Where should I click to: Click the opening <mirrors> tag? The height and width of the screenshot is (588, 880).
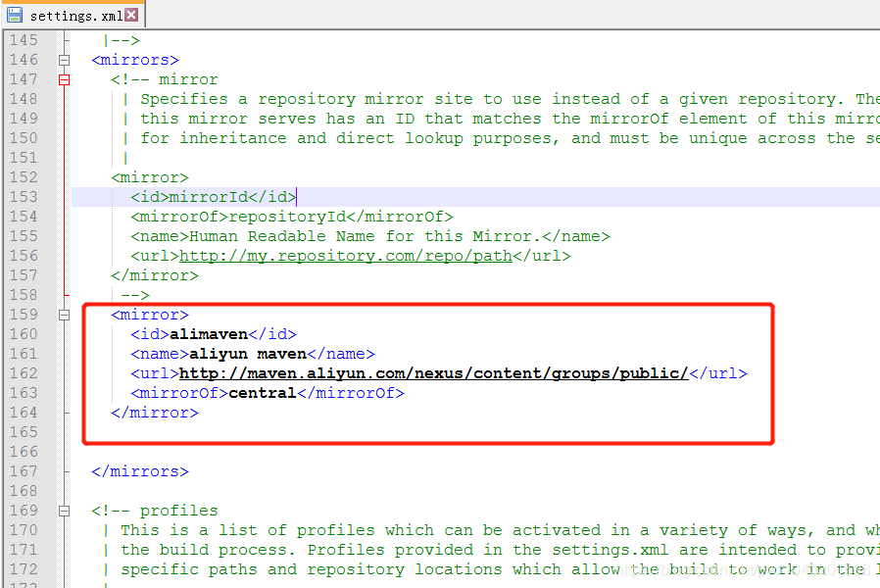pyautogui.click(x=134, y=60)
